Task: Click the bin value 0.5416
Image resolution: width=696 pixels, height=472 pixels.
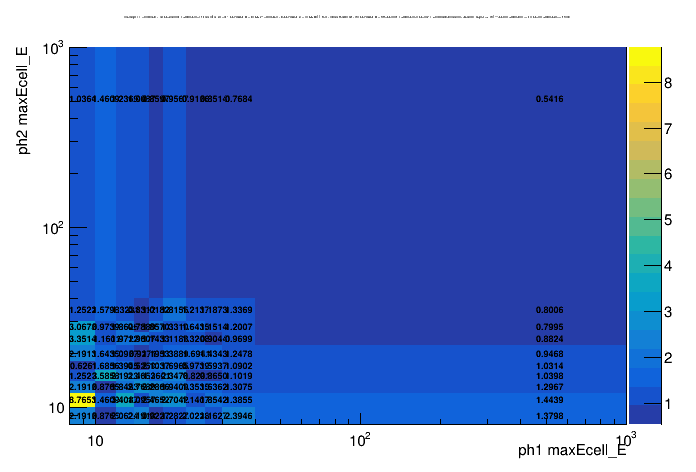Action: coord(549,99)
